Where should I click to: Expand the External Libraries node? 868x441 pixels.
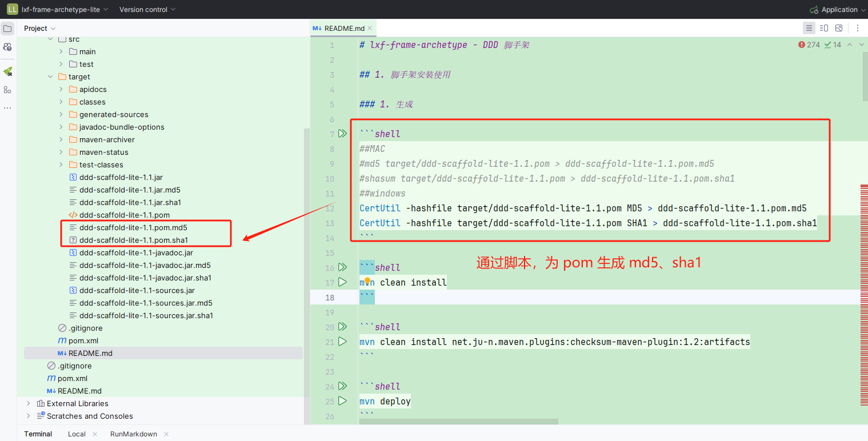pos(29,403)
